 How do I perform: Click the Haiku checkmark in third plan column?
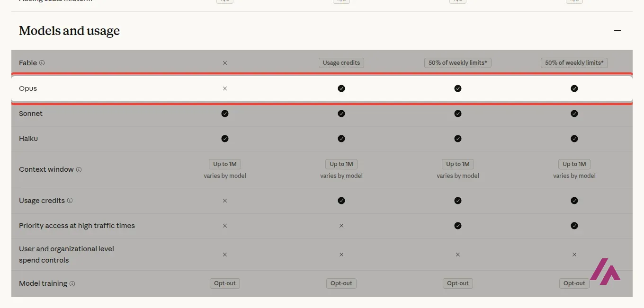[458, 139]
